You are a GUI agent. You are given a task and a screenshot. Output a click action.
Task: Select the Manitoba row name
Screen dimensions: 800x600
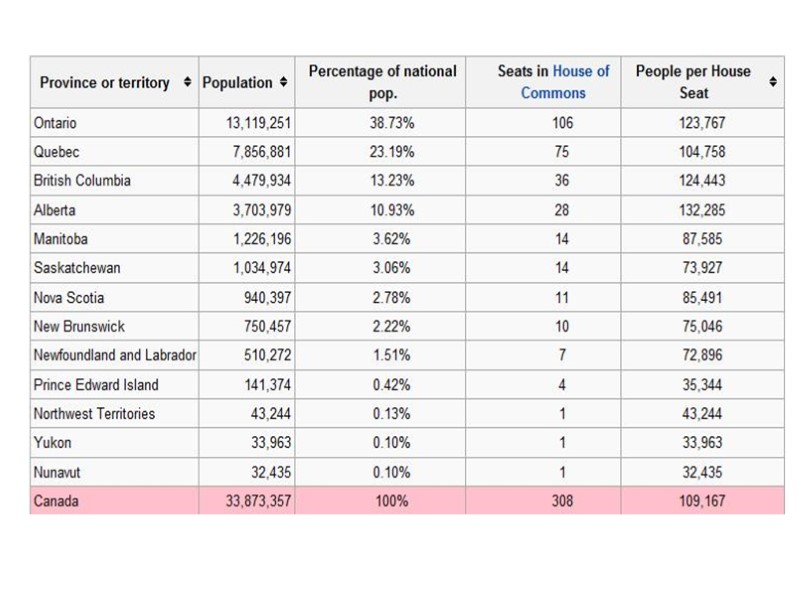[62, 240]
